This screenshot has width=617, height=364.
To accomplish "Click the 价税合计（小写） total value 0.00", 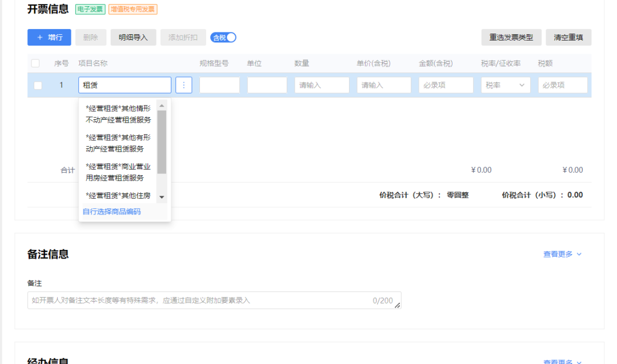I will 575,195.
